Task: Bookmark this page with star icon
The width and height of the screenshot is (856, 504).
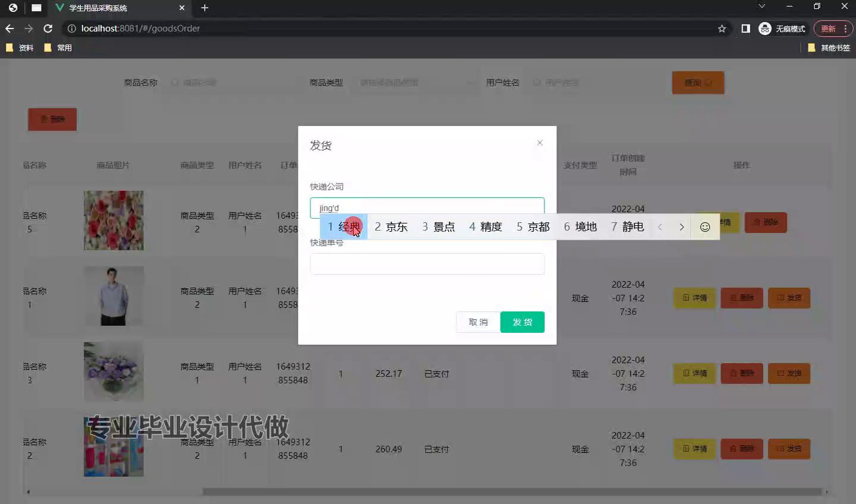Action: (x=722, y=29)
